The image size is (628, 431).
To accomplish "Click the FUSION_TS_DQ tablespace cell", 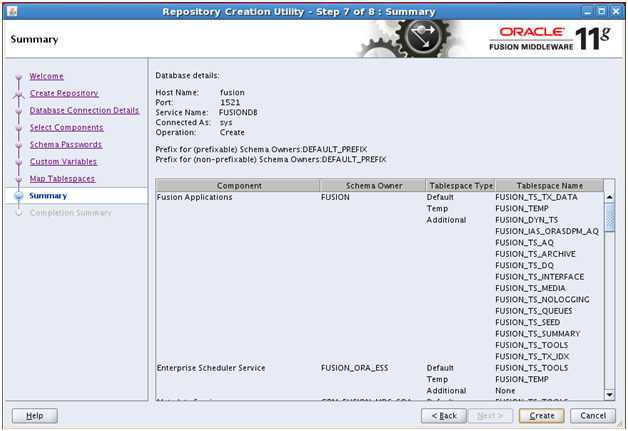I will [524, 265].
